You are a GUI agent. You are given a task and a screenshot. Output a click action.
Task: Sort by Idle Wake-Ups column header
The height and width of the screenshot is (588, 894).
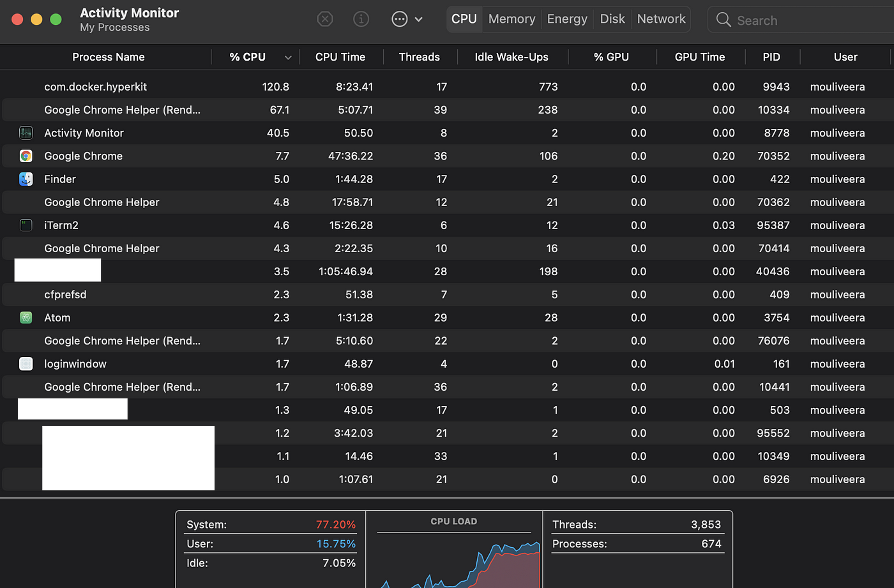[x=511, y=57]
